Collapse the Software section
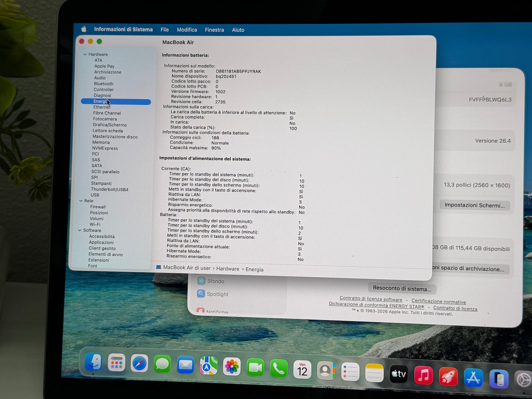 point(80,230)
